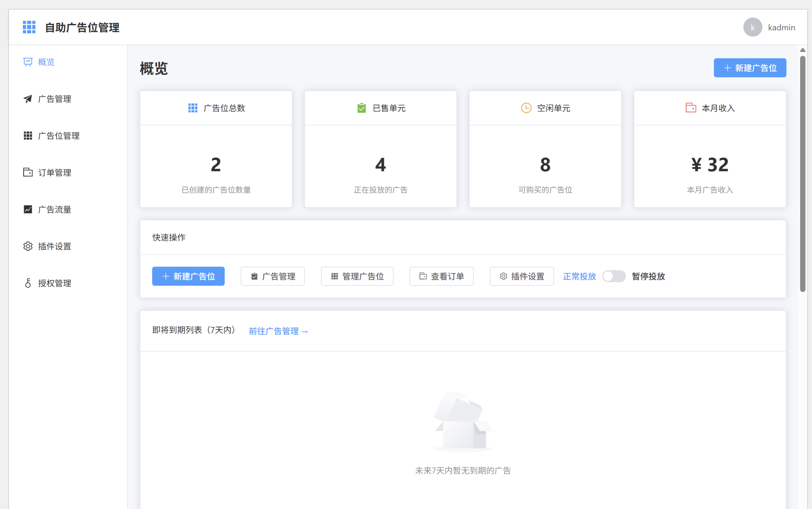Click the scrollbar up arrow
This screenshot has height=509, width=812.
click(802, 50)
